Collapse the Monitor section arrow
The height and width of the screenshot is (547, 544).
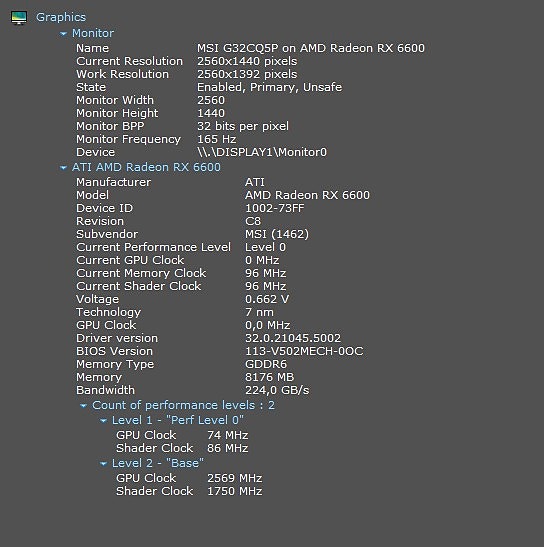coord(63,33)
